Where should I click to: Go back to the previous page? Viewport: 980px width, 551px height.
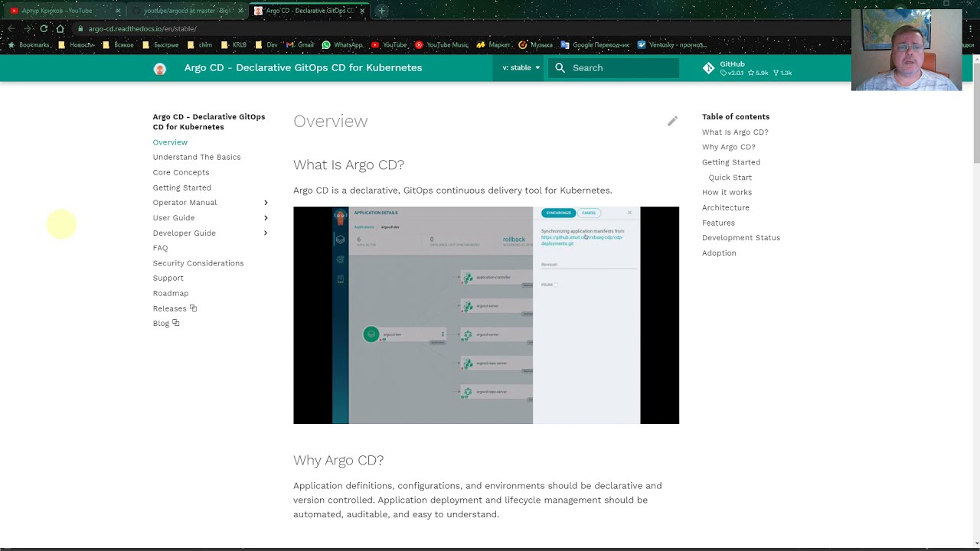11,28
